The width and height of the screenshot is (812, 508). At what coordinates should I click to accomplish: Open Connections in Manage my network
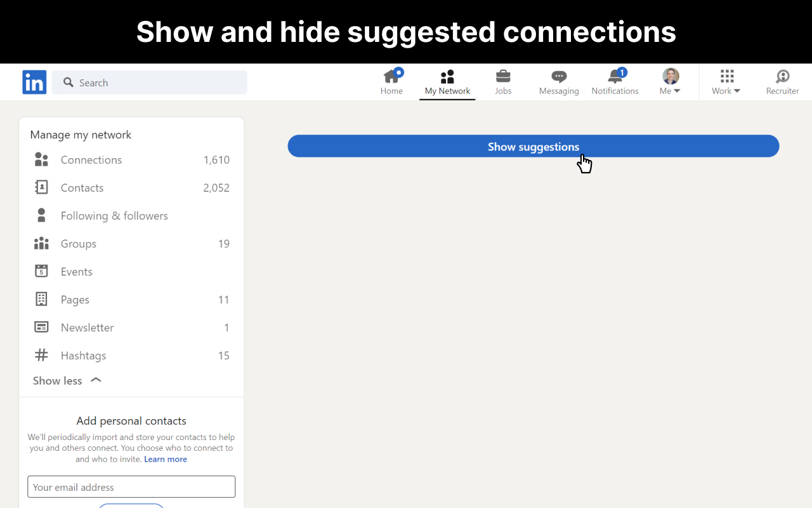[91, 159]
